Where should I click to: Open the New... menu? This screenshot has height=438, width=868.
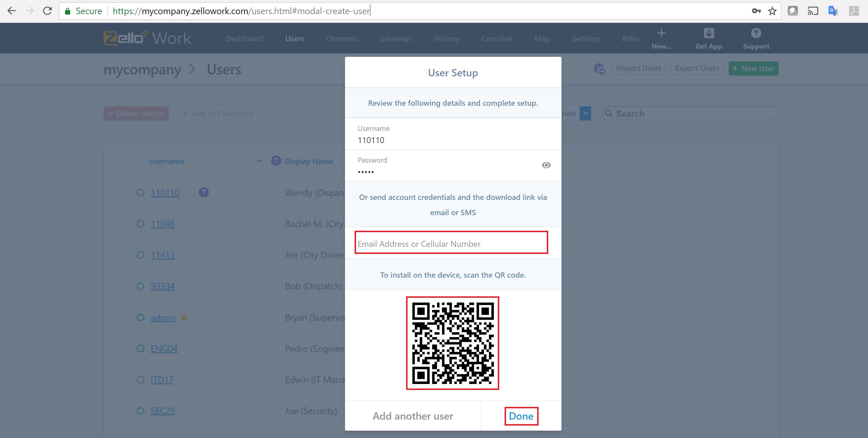[x=661, y=38]
